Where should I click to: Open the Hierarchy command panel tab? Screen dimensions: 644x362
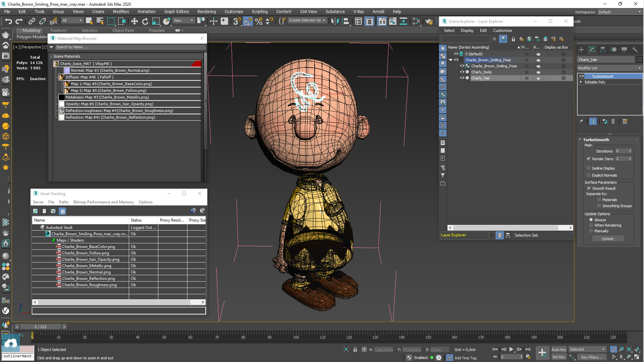(603, 50)
